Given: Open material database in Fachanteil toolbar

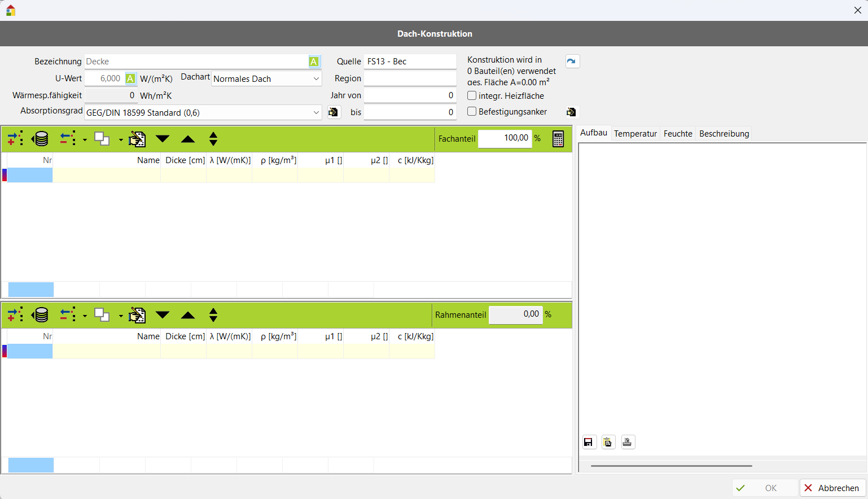Looking at the screenshot, I should coord(41,139).
